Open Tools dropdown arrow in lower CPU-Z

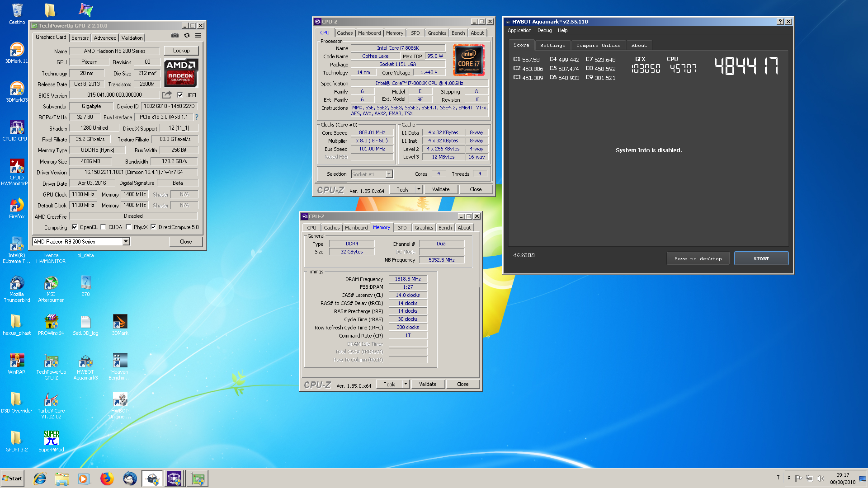click(406, 384)
